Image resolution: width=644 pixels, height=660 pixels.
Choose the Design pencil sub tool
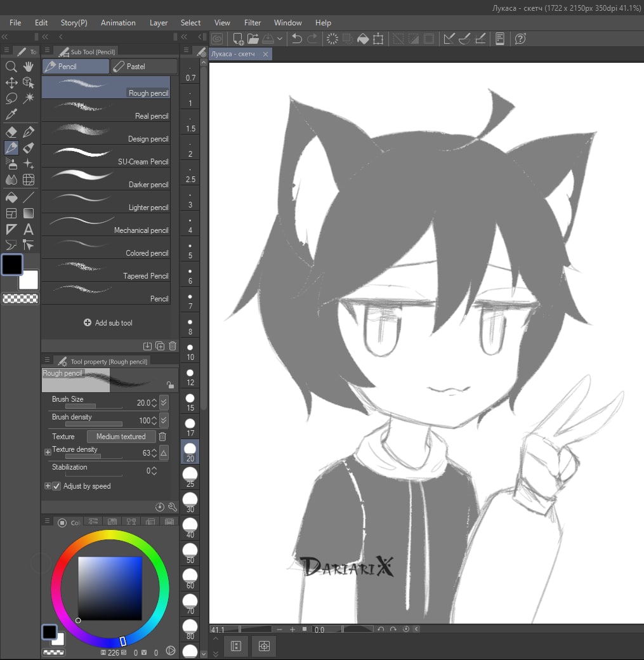[x=106, y=133]
